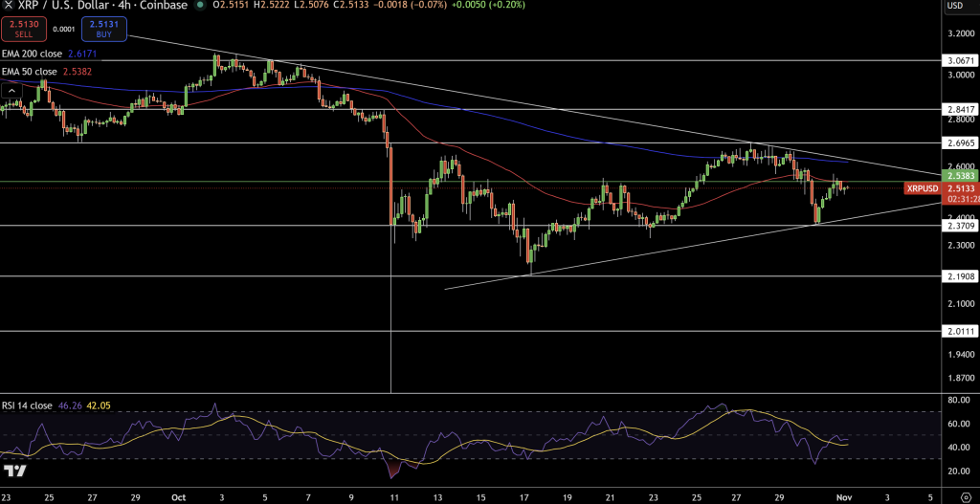Image resolution: width=980 pixels, height=504 pixels.
Task: Click the 2.3709 support price label
Action: pyautogui.click(x=958, y=226)
